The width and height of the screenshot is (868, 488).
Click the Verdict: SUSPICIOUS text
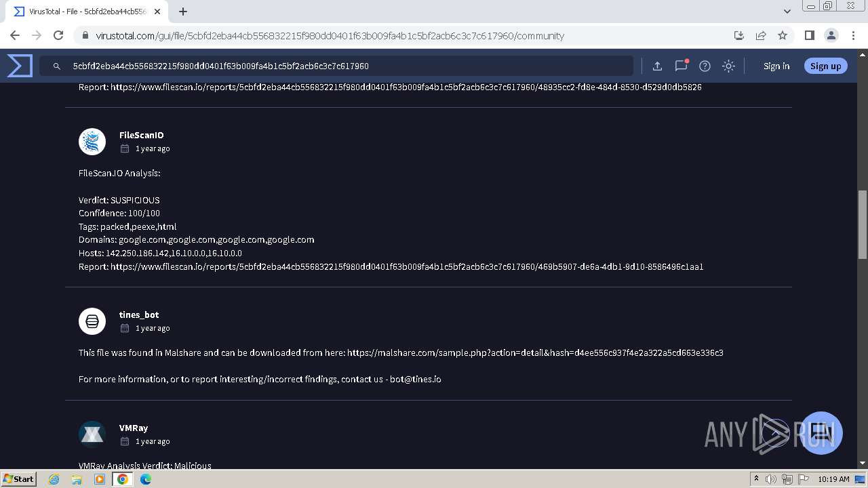pos(119,200)
